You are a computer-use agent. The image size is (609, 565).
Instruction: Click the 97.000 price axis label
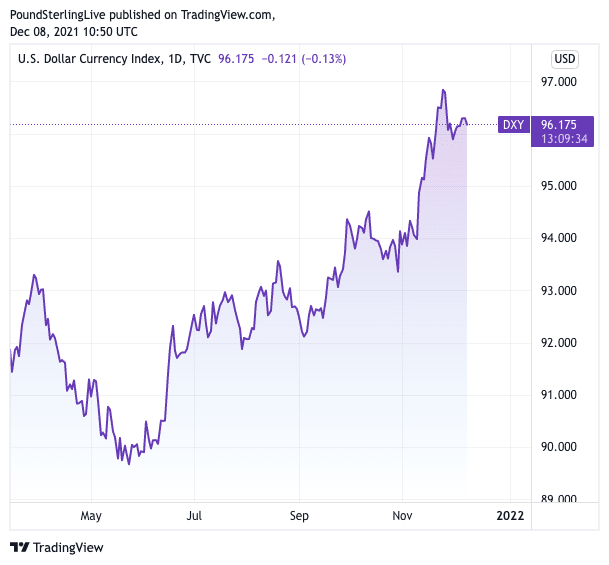point(559,82)
